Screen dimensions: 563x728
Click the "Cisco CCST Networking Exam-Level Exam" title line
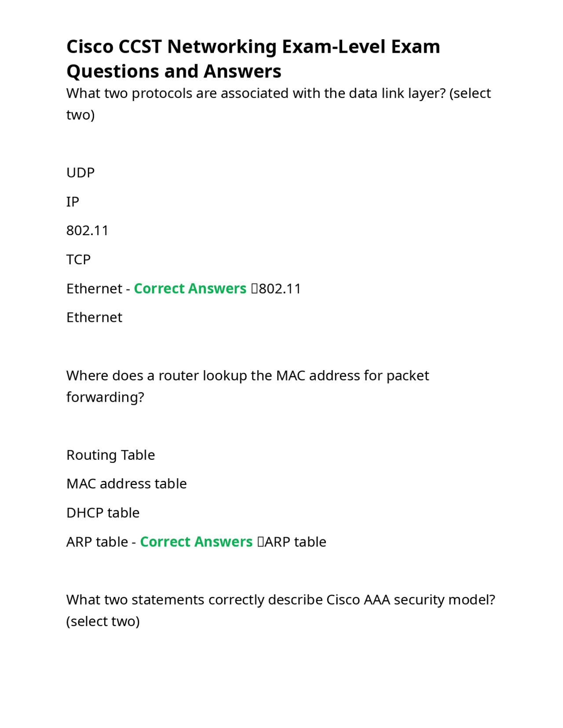pos(253,47)
